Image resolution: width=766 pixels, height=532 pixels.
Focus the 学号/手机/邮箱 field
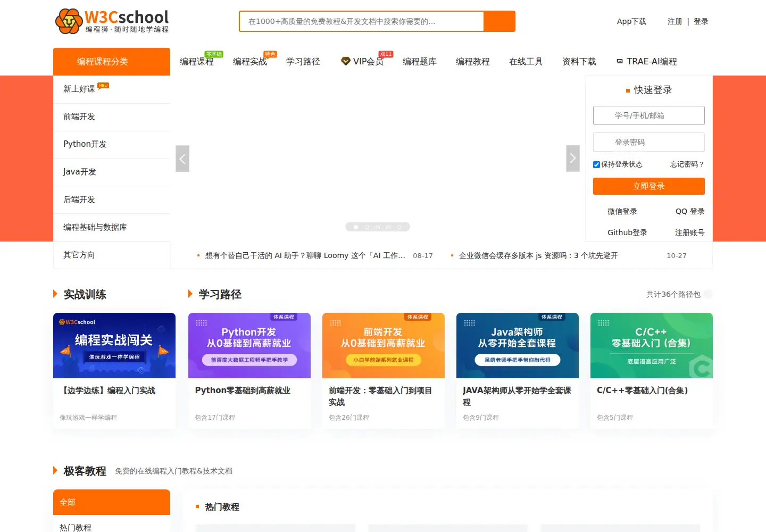tap(649, 115)
